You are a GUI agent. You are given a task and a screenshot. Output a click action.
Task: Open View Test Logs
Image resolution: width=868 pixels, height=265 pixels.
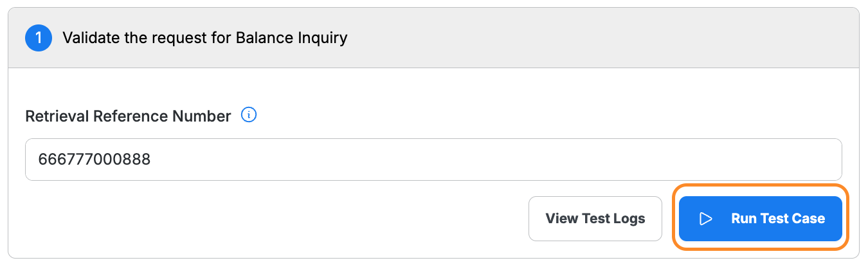tap(595, 219)
